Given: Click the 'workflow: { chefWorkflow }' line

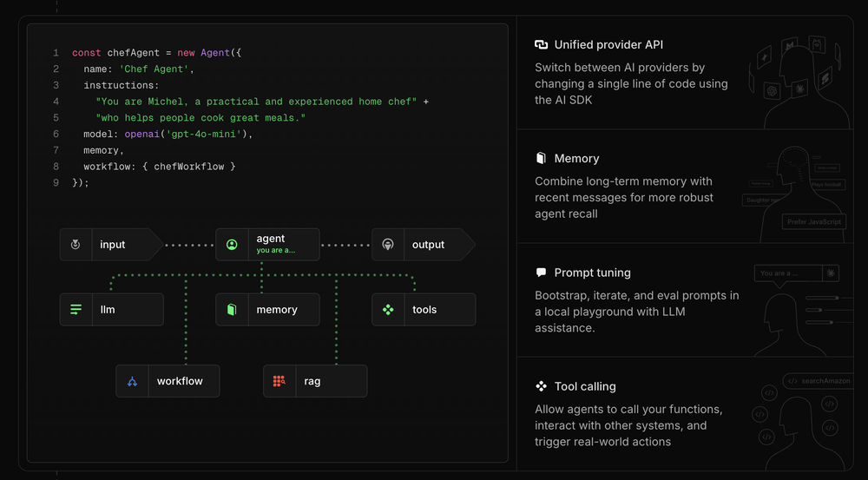Looking at the screenshot, I should pos(160,167).
